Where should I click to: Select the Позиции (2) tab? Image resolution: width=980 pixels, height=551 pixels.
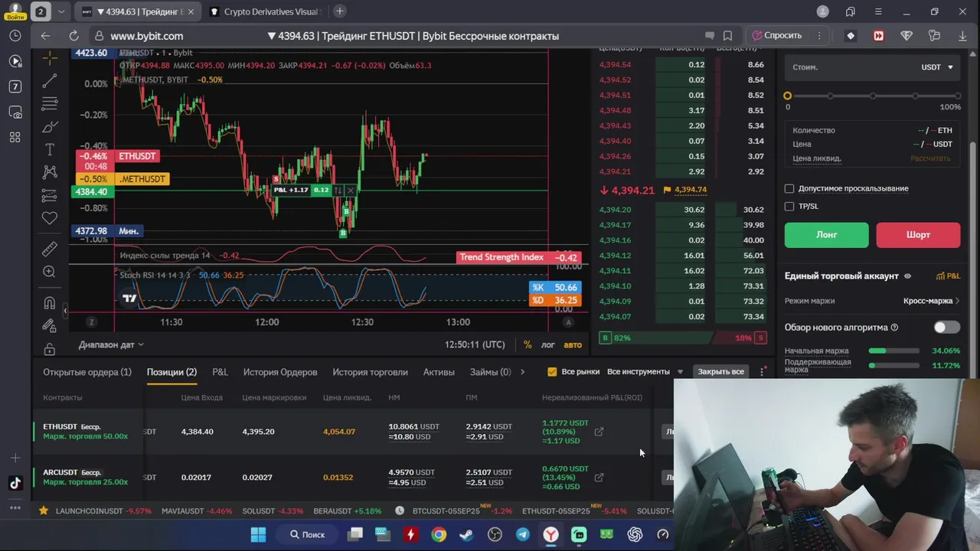pos(171,372)
